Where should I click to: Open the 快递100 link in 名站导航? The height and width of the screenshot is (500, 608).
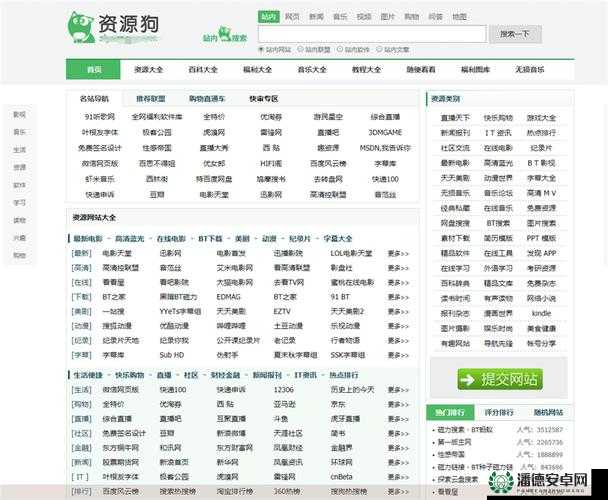point(385,179)
